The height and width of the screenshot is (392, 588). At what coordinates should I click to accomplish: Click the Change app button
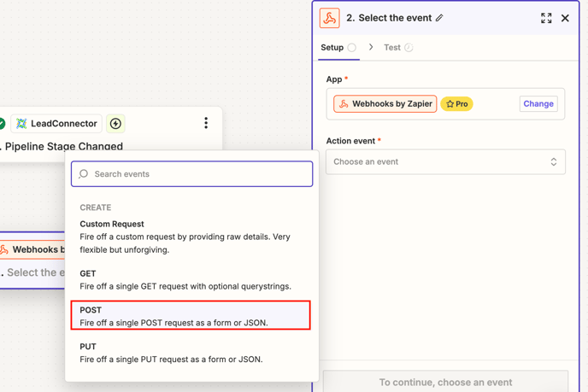coord(538,104)
